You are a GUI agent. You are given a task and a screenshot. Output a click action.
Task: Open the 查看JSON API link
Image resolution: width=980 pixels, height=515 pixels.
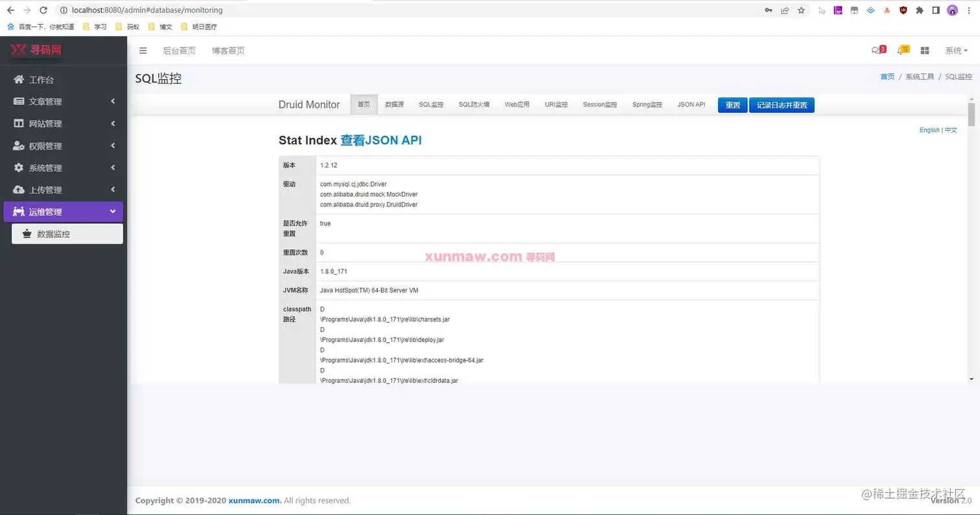(381, 140)
